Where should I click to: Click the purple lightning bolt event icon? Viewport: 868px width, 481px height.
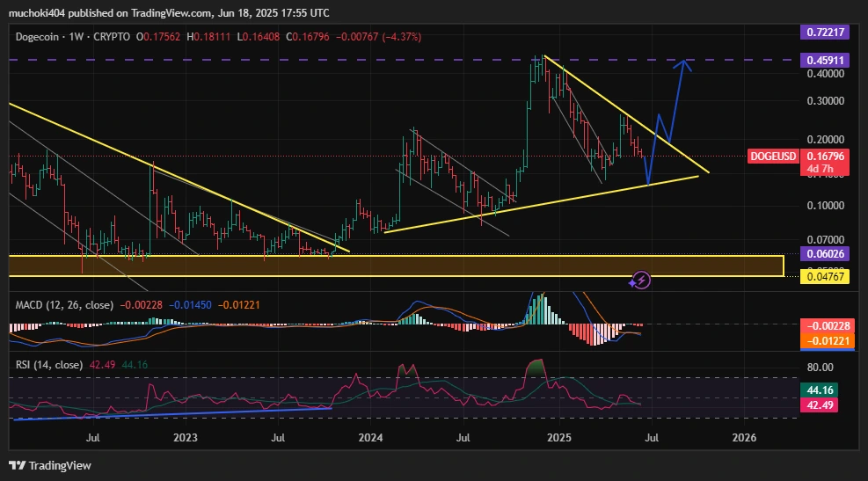[641, 280]
